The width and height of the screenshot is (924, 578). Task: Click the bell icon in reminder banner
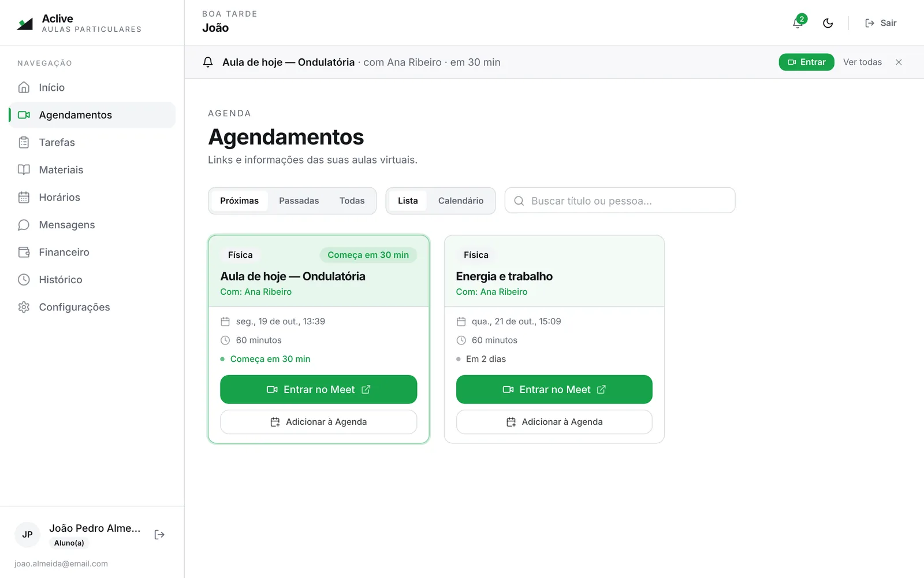pos(208,62)
